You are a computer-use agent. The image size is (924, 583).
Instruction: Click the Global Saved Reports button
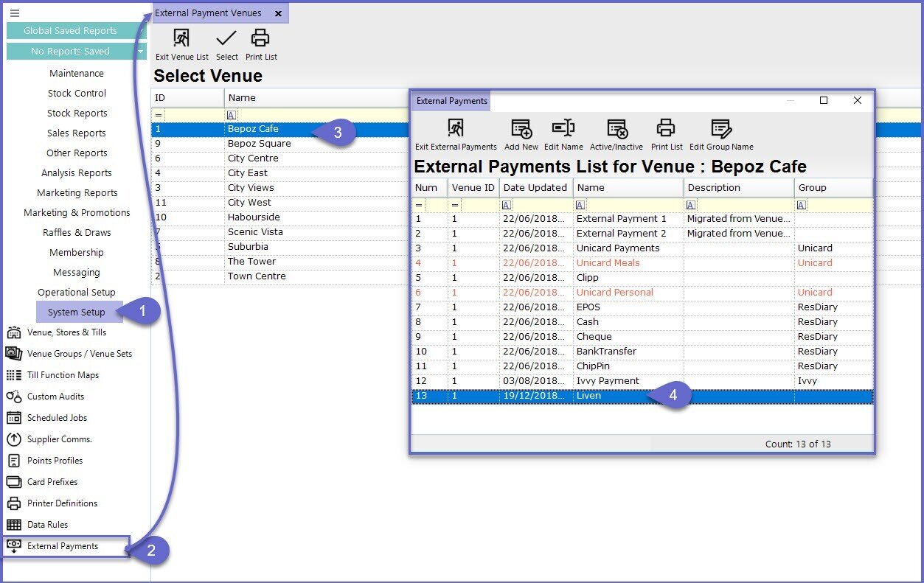pos(70,31)
